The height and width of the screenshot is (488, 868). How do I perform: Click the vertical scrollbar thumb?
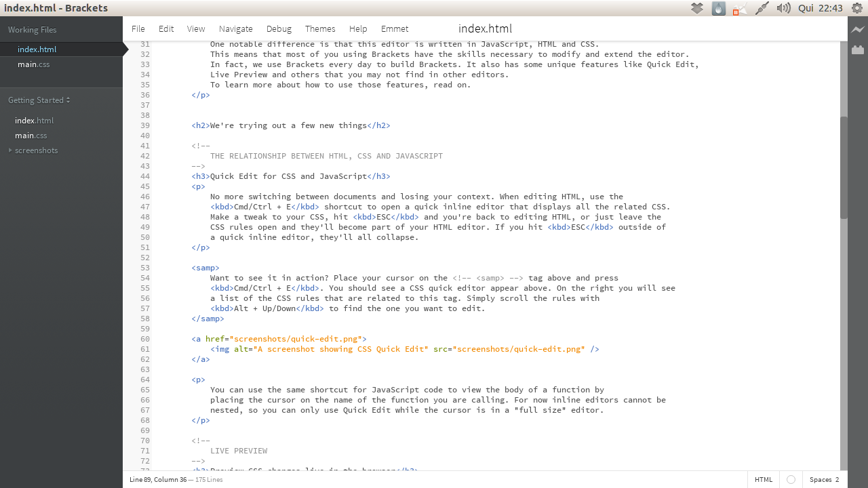(844, 167)
